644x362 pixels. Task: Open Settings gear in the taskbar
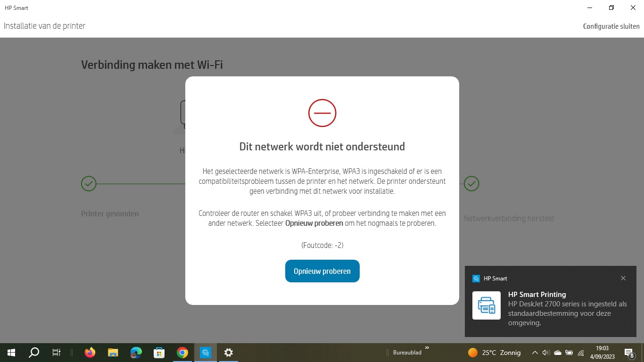click(229, 353)
